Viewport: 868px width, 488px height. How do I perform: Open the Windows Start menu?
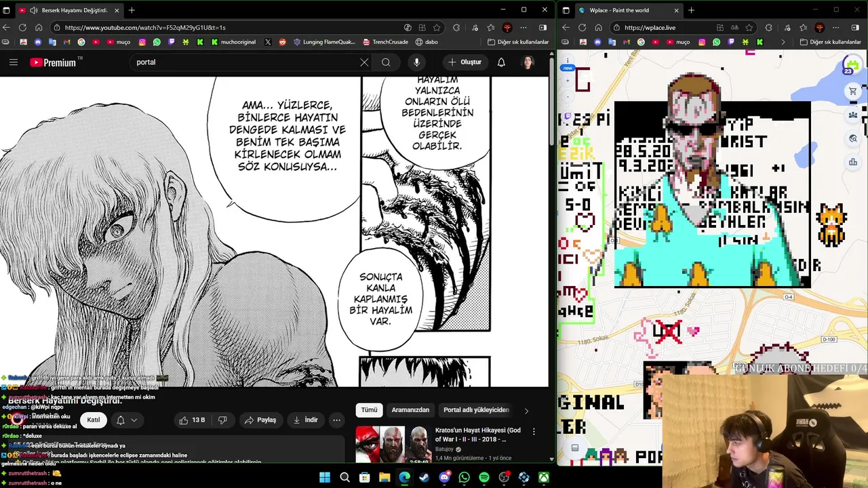(325, 478)
